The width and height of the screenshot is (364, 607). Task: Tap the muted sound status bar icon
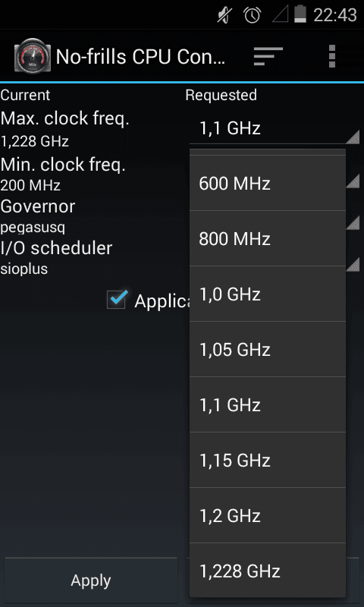click(x=224, y=15)
